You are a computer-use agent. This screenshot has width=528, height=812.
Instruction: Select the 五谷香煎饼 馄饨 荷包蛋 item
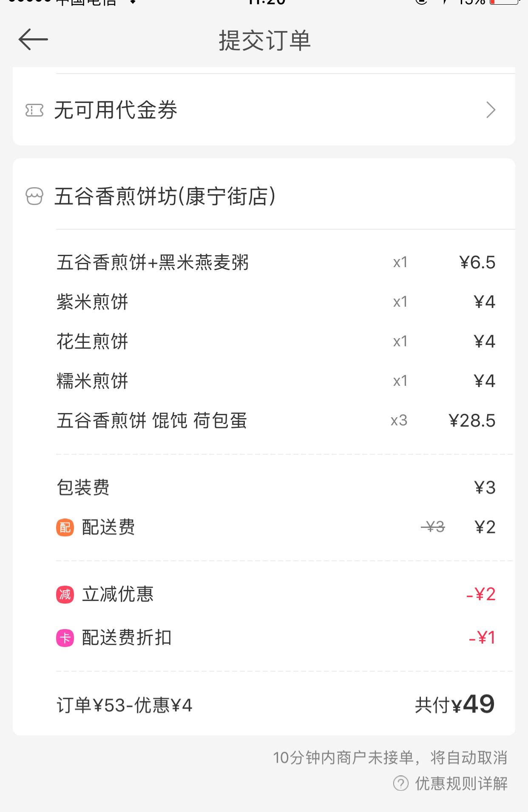click(152, 421)
